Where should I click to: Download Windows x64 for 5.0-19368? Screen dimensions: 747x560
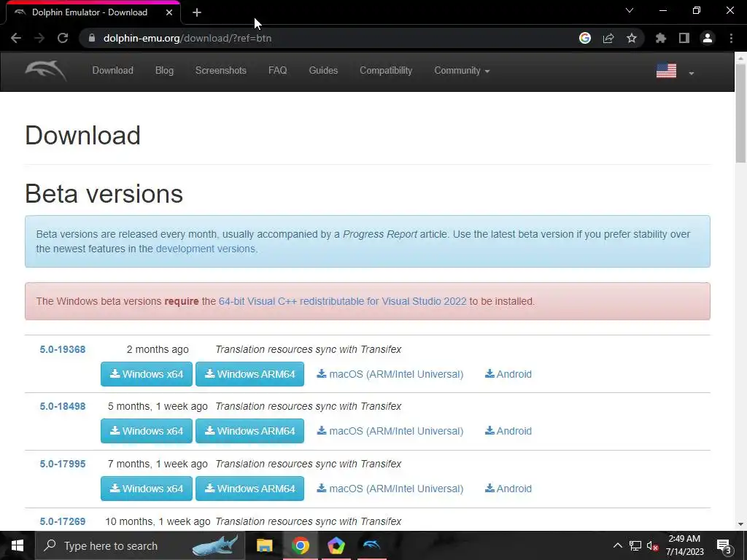click(146, 374)
